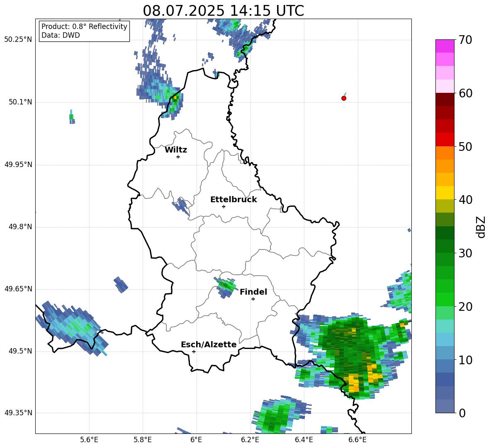Viewport: 491px width, 448px height.
Task: Click the 49.8°N latitude label
Action: [20, 227]
